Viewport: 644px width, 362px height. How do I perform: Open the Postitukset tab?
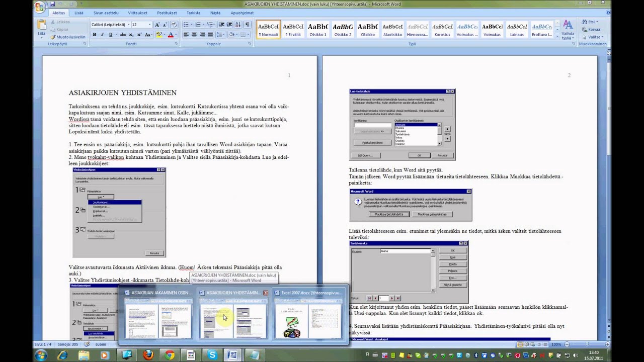[167, 13]
